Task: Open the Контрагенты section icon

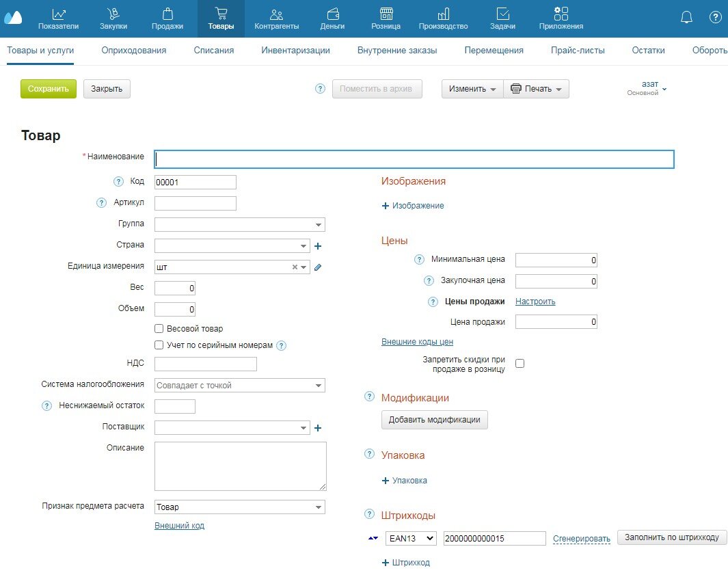Action: point(277,14)
